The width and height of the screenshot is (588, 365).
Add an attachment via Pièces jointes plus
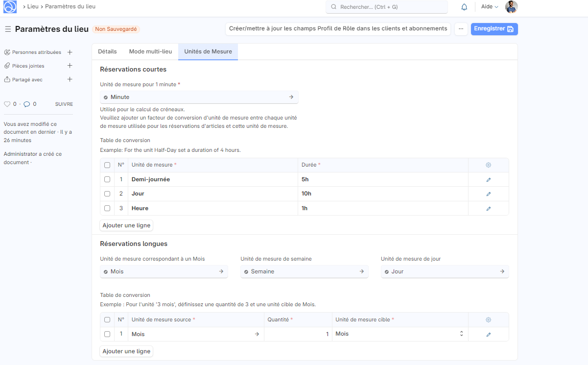70,66
